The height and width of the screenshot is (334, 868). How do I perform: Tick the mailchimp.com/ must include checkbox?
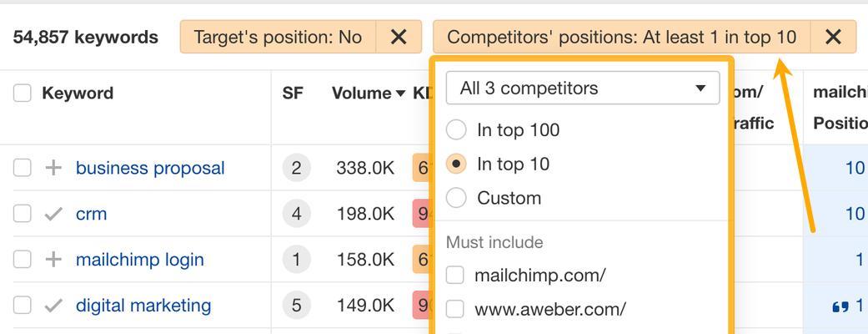pyautogui.click(x=454, y=275)
